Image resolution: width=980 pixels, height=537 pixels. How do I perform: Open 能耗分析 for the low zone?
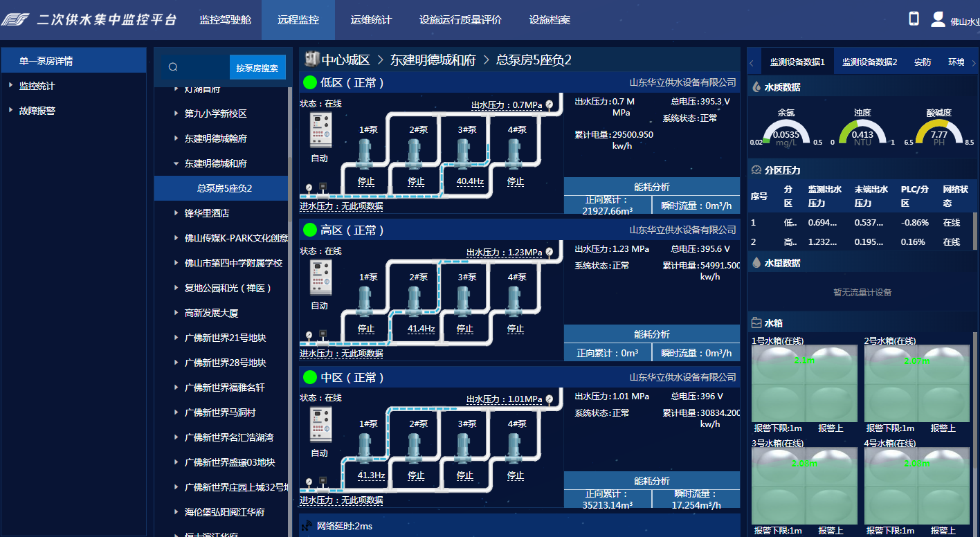(x=651, y=187)
